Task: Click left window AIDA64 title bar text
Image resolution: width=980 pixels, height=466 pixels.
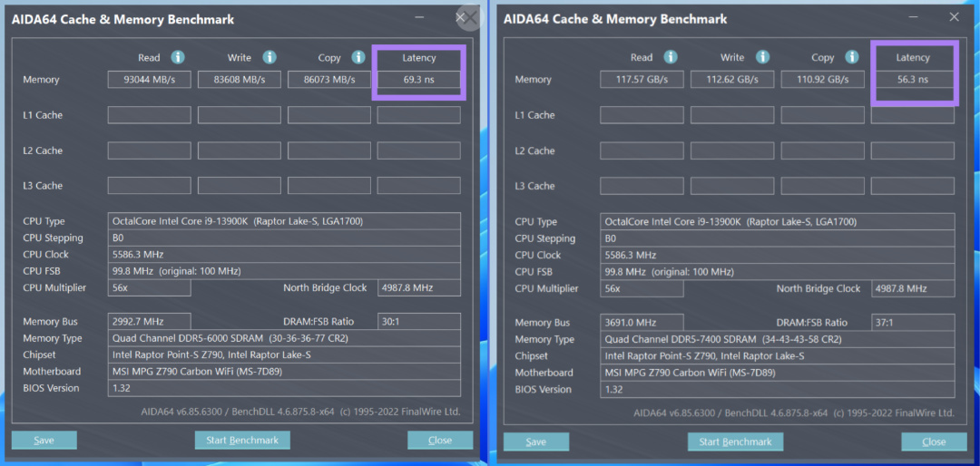Action: pos(123,19)
